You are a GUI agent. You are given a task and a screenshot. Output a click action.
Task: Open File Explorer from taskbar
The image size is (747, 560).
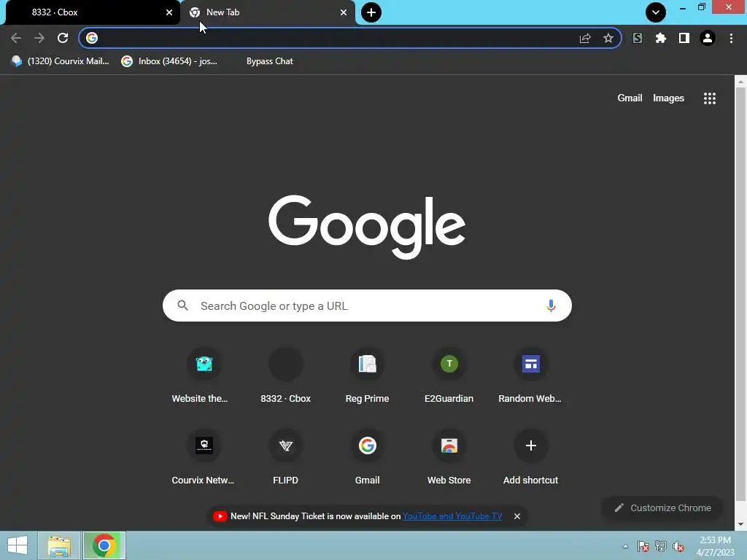(x=59, y=545)
